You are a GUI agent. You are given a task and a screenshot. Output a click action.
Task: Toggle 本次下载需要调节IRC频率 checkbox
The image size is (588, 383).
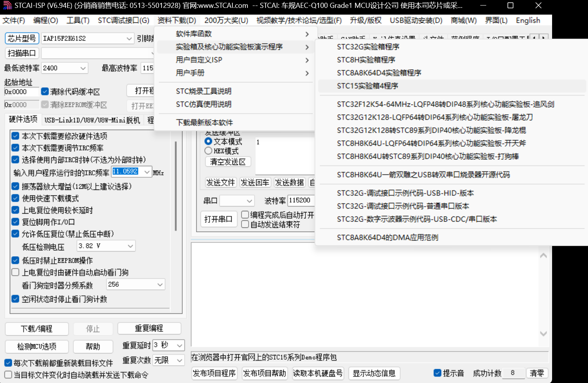tap(15, 148)
